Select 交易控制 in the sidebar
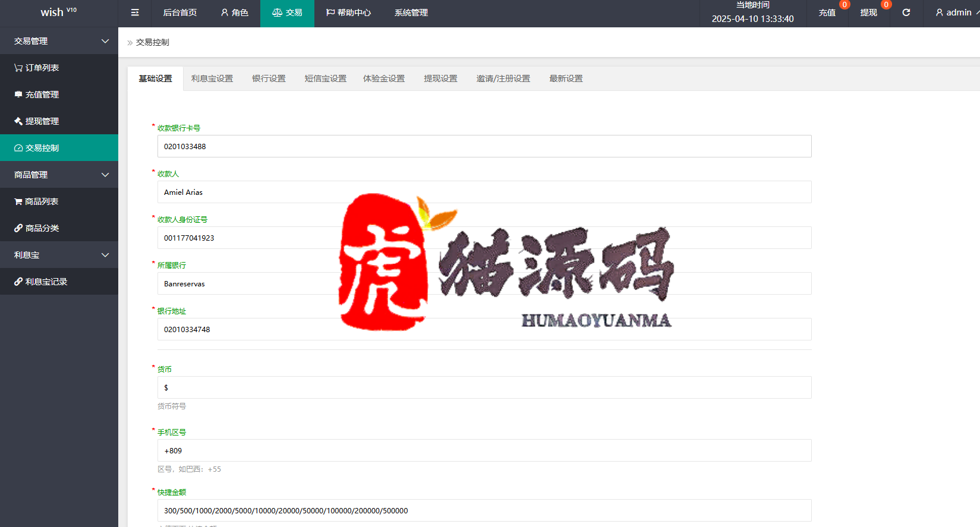 click(x=59, y=148)
